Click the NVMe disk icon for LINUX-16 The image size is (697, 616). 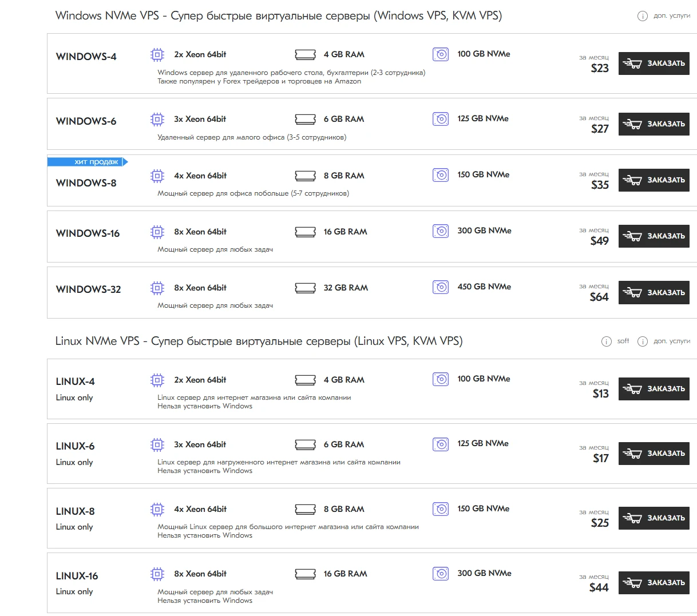[x=441, y=574]
